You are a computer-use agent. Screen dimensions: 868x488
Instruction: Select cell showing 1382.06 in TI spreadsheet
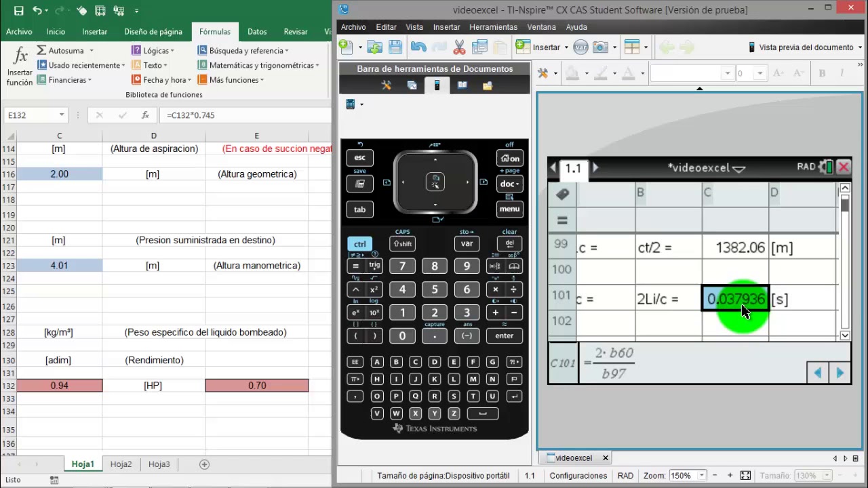(736, 247)
